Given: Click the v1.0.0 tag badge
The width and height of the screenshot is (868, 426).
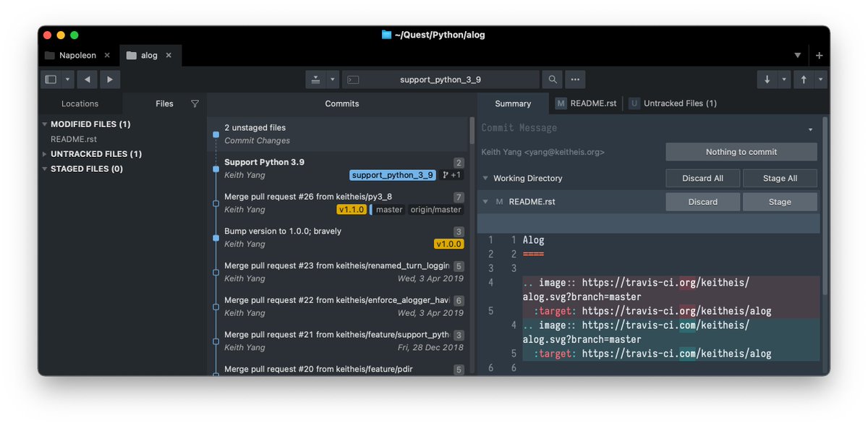Looking at the screenshot, I should click(x=448, y=244).
